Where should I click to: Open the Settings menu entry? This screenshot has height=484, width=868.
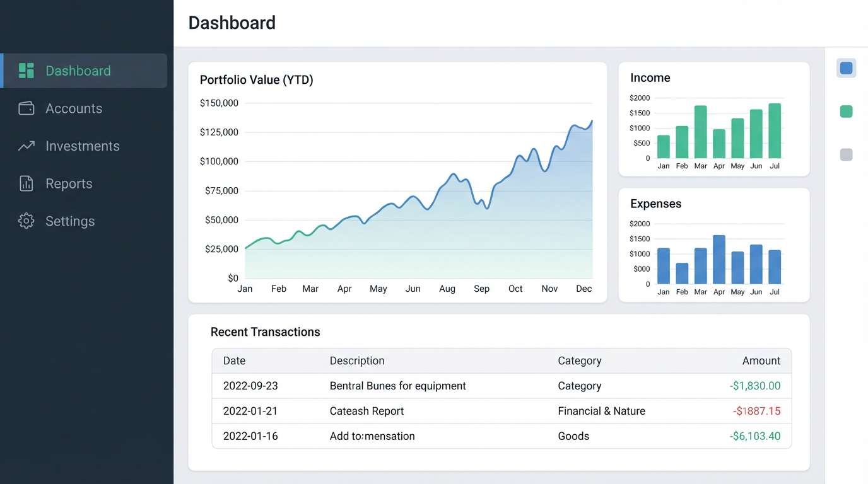(69, 221)
